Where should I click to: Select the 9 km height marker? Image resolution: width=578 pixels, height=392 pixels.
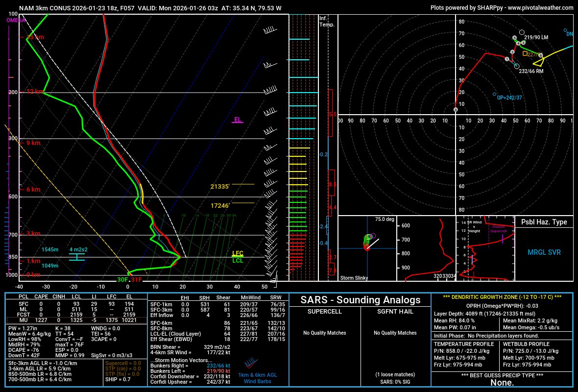point(33,143)
